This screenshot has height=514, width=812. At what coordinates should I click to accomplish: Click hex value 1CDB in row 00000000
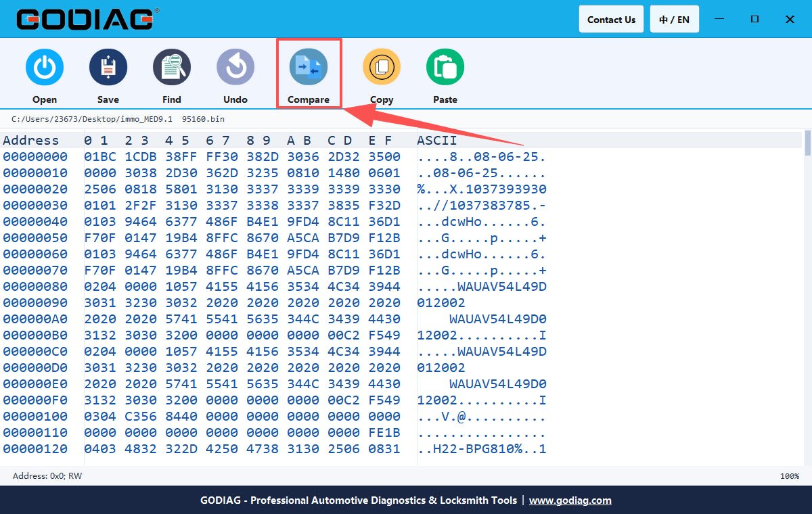(x=141, y=157)
